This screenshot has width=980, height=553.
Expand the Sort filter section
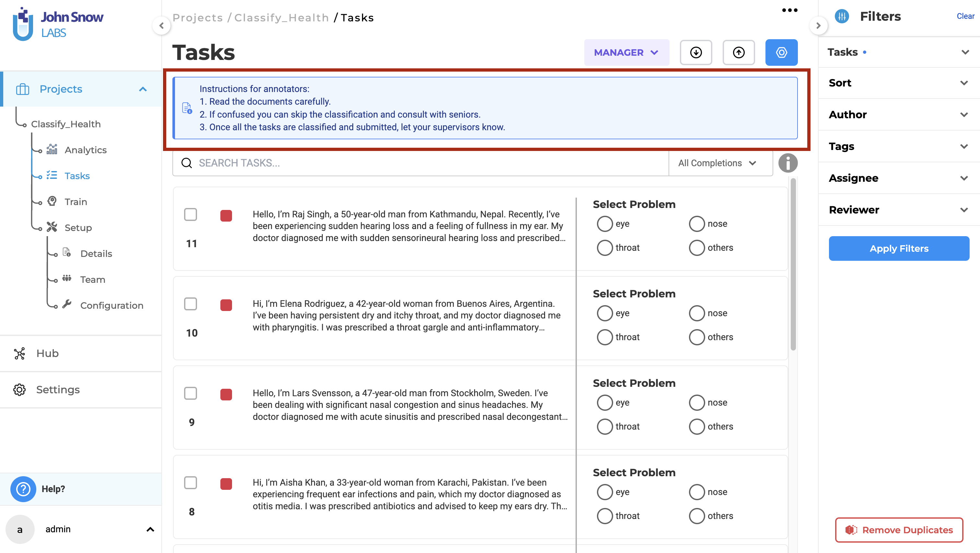tap(899, 83)
